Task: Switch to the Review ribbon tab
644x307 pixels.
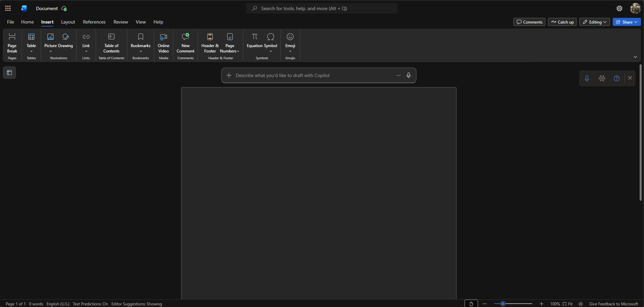Action: click(121, 22)
